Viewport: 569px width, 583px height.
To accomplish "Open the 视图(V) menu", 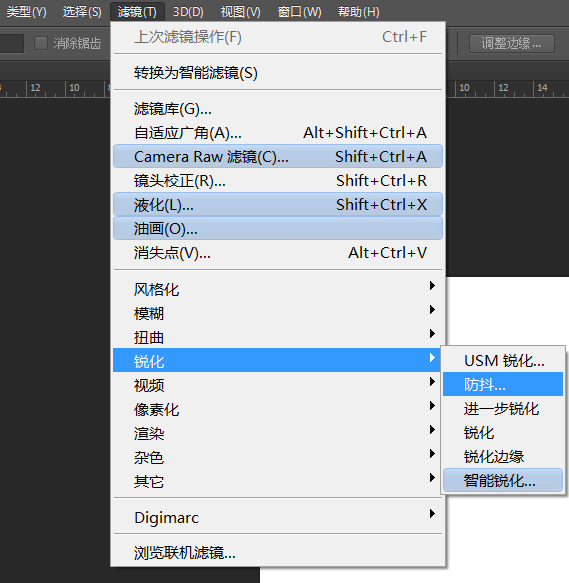I will click(x=241, y=12).
